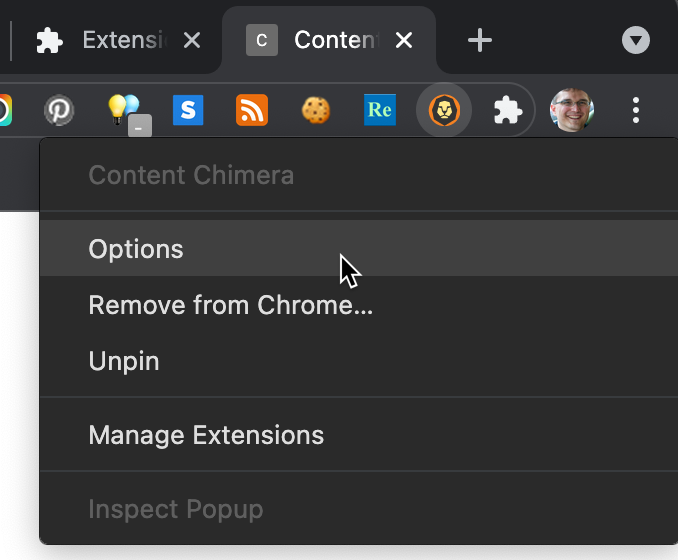Click the cookie extension icon
678x560 pixels.
click(316, 110)
